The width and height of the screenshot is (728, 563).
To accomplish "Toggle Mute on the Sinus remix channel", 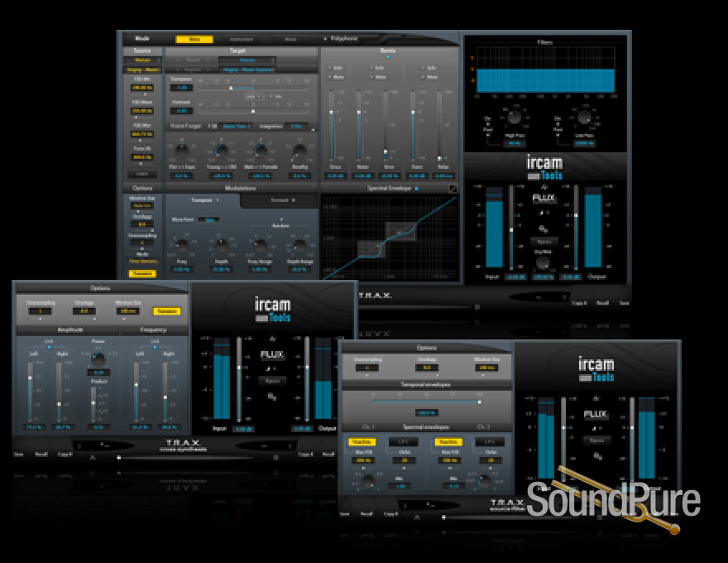I will point(330,77).
